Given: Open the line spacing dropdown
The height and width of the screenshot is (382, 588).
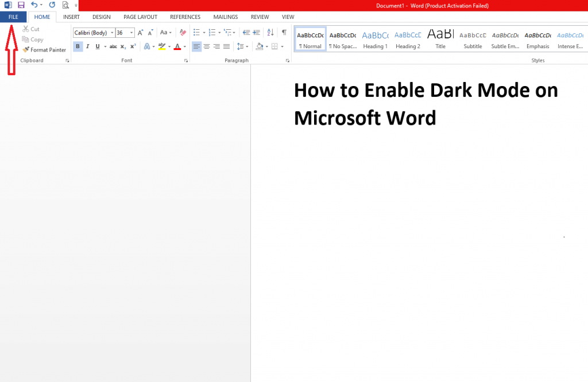Looking at the screenshot, I should click(243, 46).
